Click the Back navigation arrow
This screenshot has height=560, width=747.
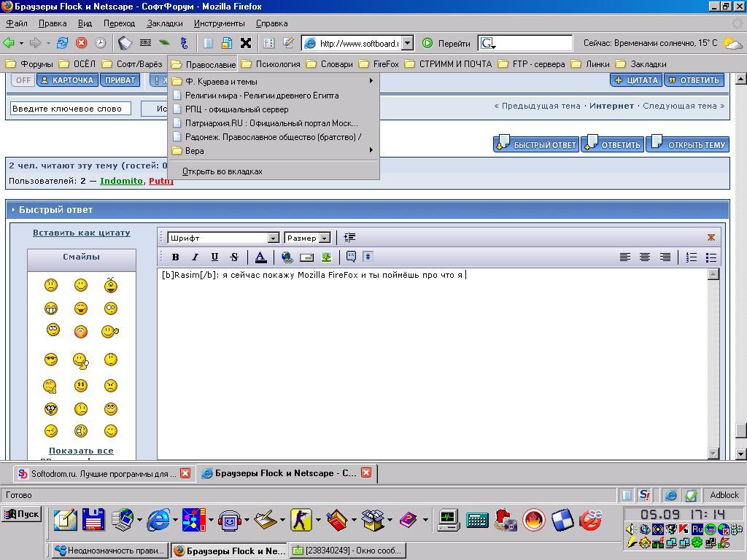point(9,43)
